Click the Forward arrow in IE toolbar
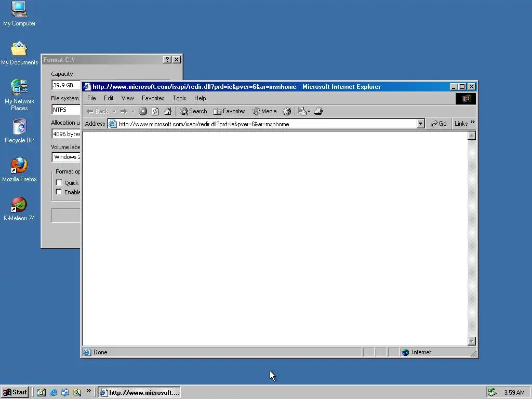The width and height of the screenshot is (532, 399). [x=124, y=111]
